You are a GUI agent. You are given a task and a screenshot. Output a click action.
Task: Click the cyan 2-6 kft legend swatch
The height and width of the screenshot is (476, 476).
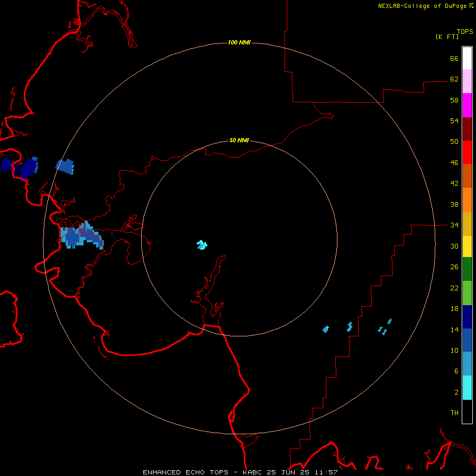point(467,388)
